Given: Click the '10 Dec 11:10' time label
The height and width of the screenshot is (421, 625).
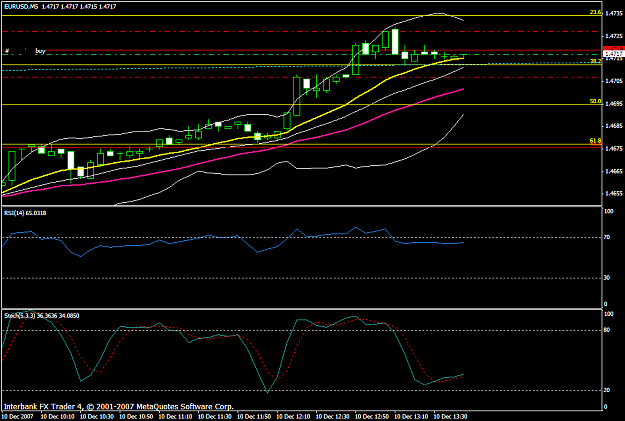Looking at the screenshot, I should click(175, 417).
